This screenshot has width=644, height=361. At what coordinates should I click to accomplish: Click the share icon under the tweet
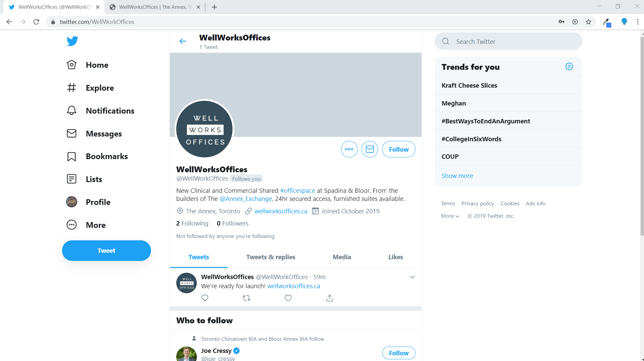(330, 298)
